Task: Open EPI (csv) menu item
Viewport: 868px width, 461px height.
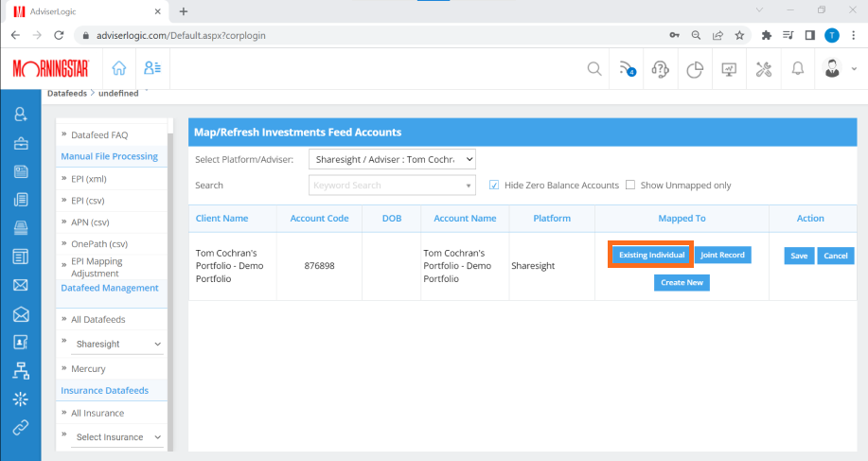Action: 87,201
